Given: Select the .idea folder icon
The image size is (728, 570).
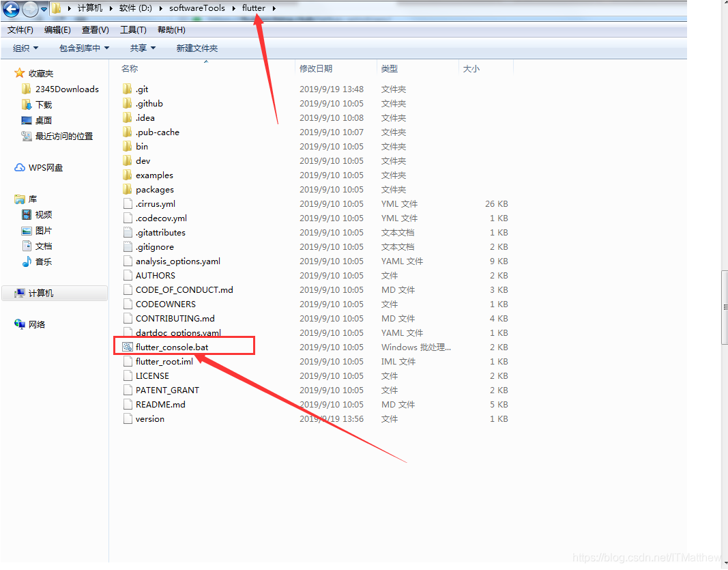Looking at the screenshot, I should (x=127, y=117).
